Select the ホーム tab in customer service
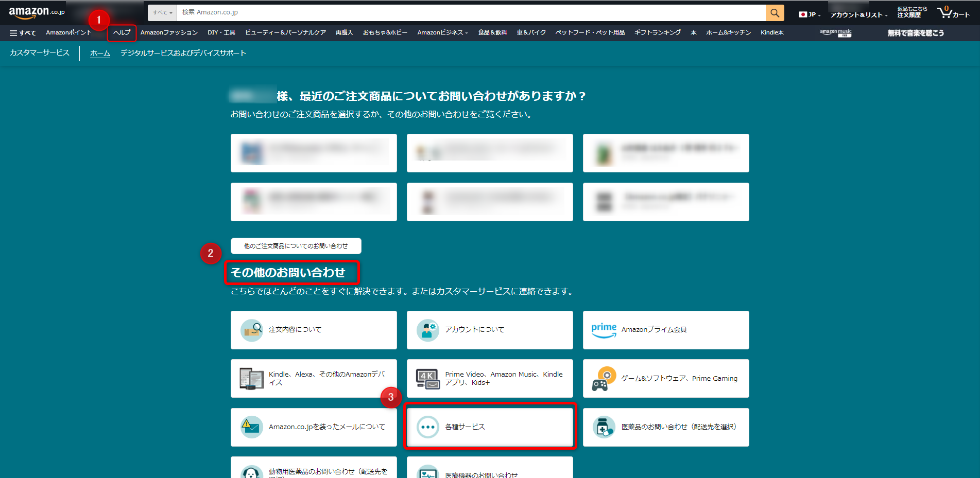This screenshot has width=980, height=478. 100,54
